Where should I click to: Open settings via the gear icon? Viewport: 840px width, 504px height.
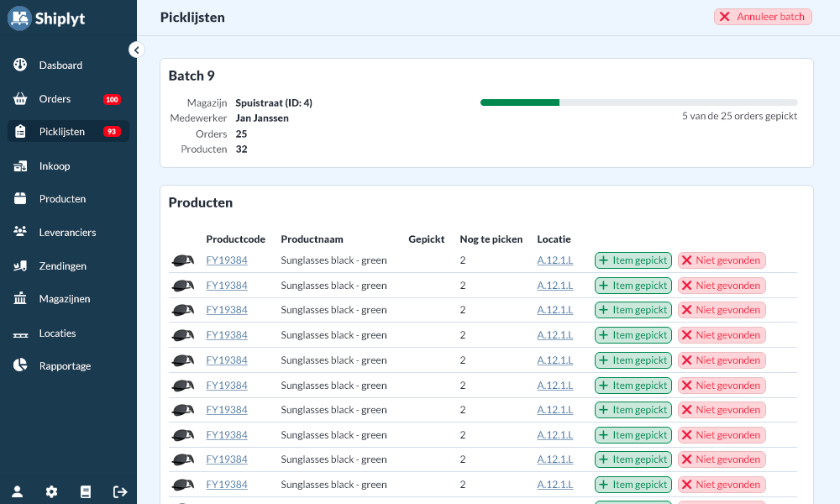click(x=51, y=491)
